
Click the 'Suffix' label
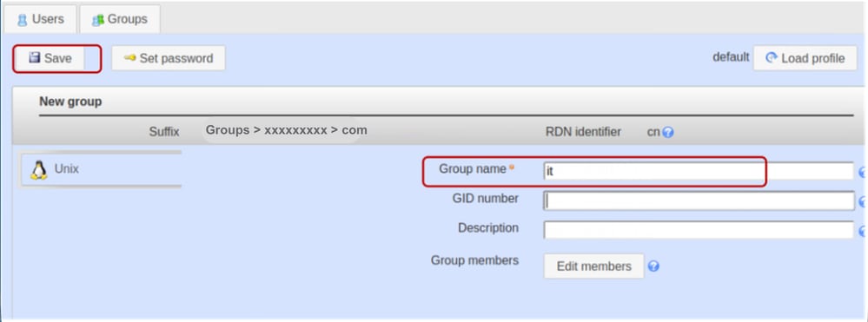click(x=164, y=132)
